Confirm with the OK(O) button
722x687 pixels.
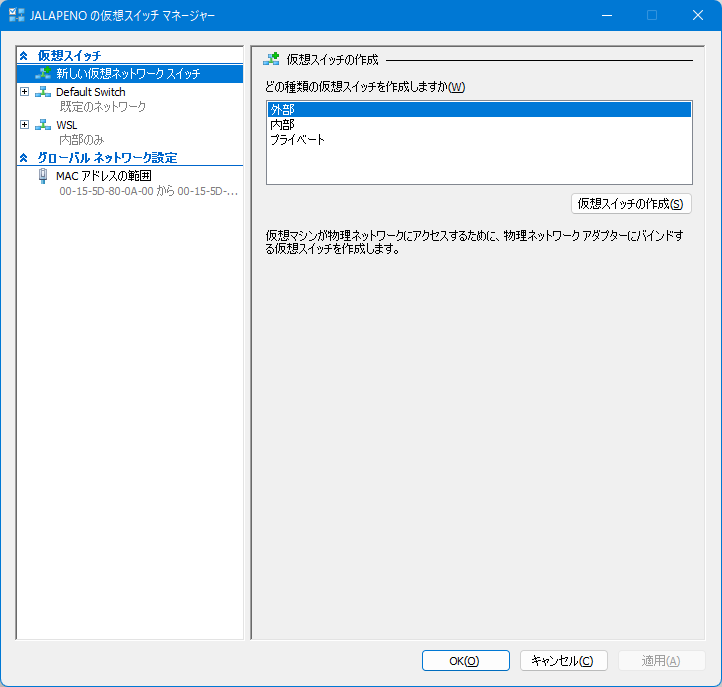coord(466,661)
